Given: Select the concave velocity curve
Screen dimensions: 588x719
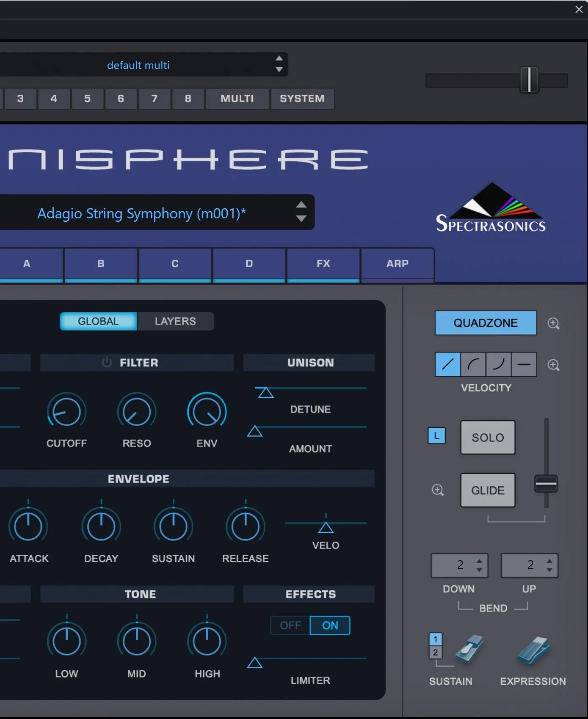Looking at the screenshot, I should [x=499, y=364].
